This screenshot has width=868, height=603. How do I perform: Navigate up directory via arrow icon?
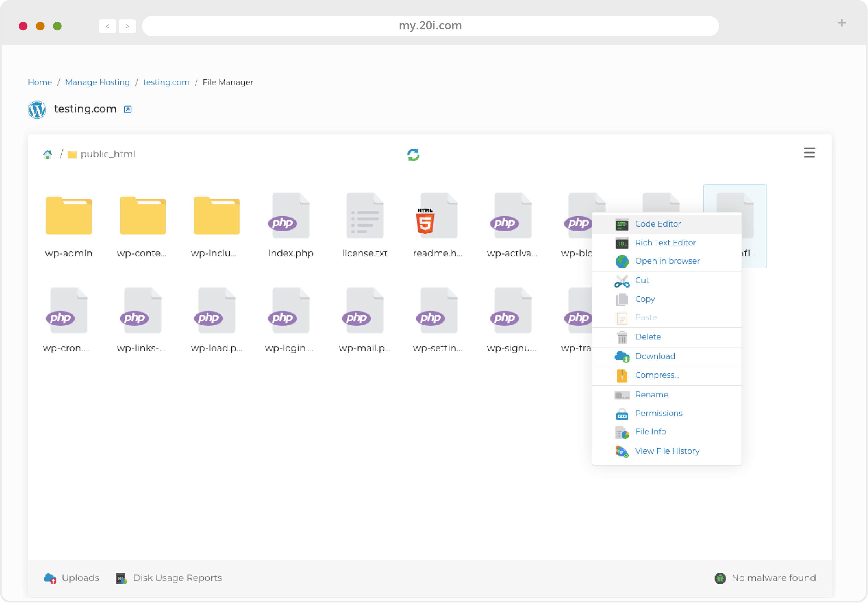click(x=47, y=154)
